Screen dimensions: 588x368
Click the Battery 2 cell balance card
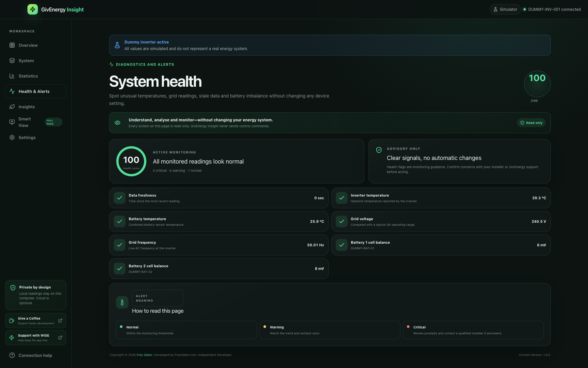pos(219,269)
